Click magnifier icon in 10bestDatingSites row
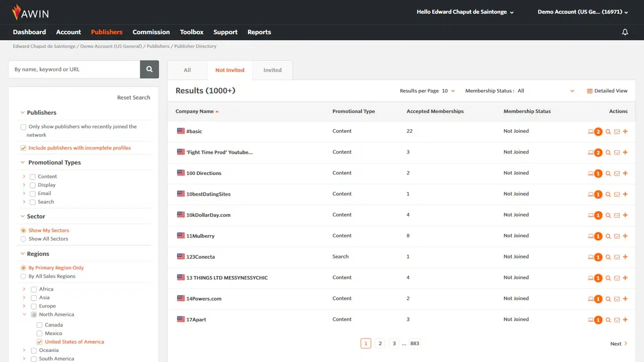Viewport: 644px width, 362px height. pyautogui.click(x=608, y=195)
